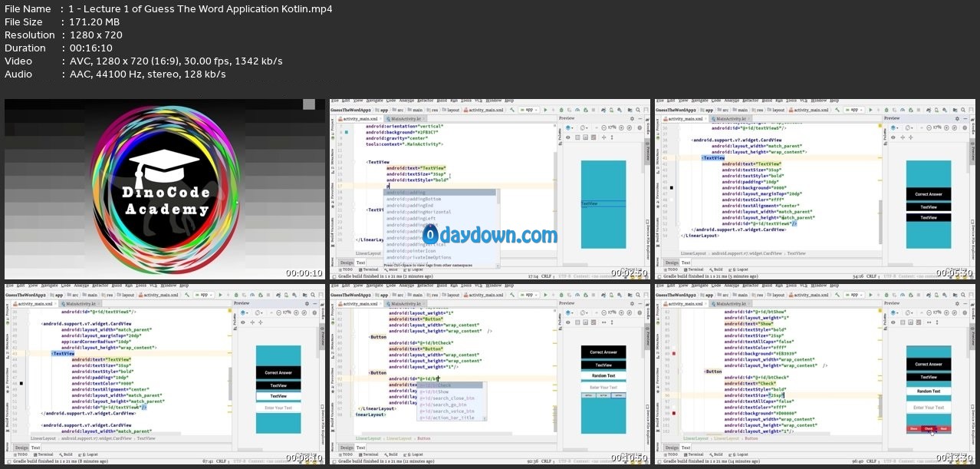Click the CardView breadcrumb in the 00:05:30 frame
This screenshot has width=980, height=469.
point(747,253)
